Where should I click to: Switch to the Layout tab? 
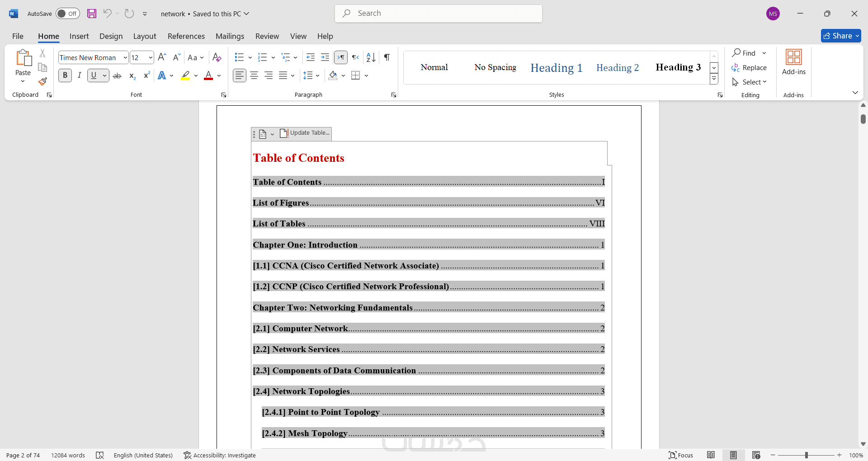[145, 36]
